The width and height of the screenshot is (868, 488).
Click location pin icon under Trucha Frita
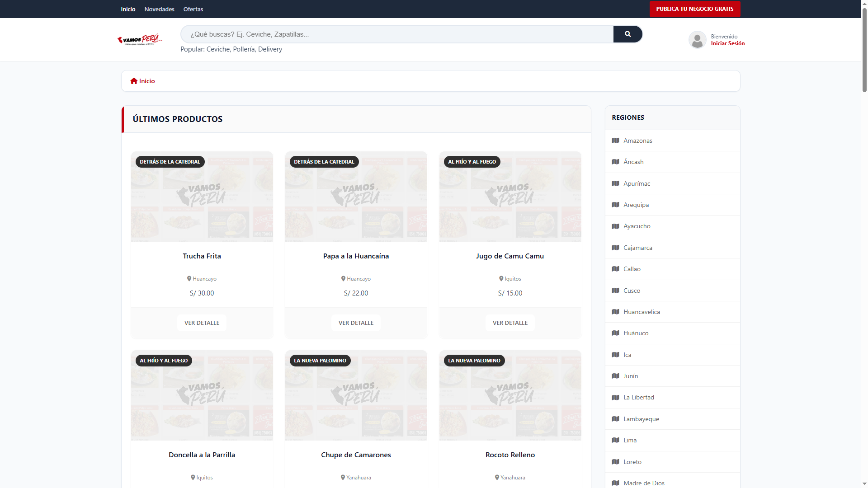[189, 279]
